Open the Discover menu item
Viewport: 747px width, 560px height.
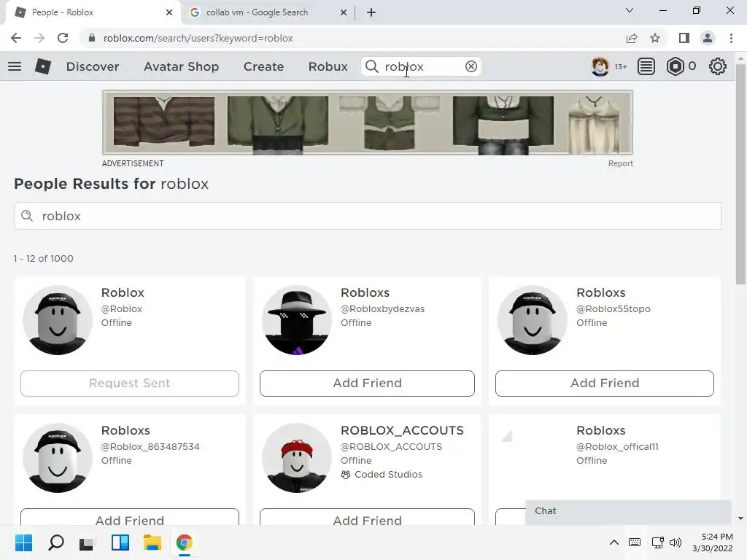[x=93, y=66]
